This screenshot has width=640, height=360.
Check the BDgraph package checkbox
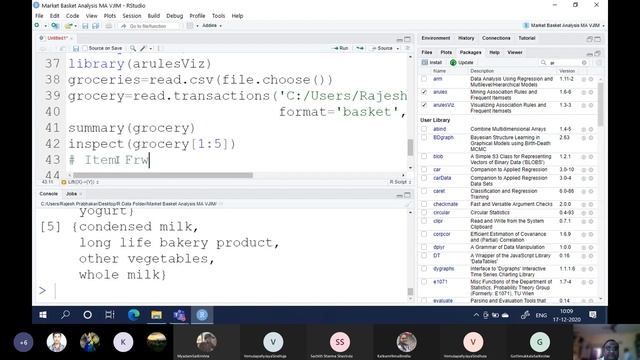pyautogui.click(x=424, y=138)
